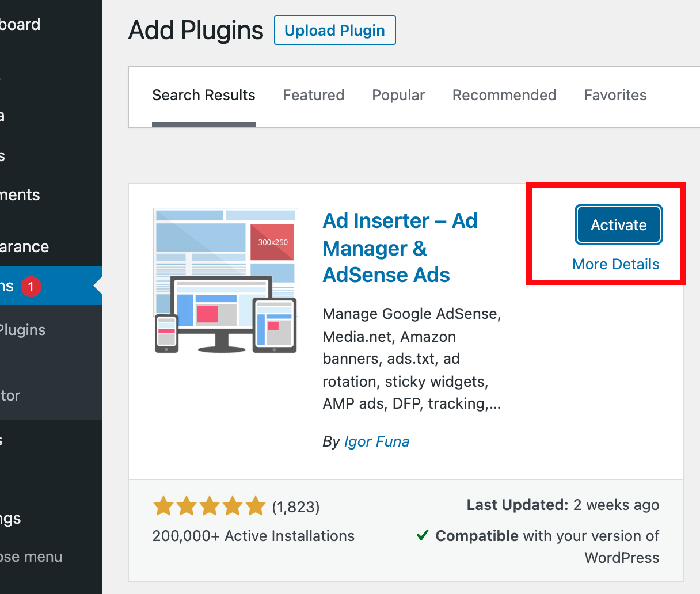
Task: Open author Igor Funa's link
Action: [x=376, y=441]
